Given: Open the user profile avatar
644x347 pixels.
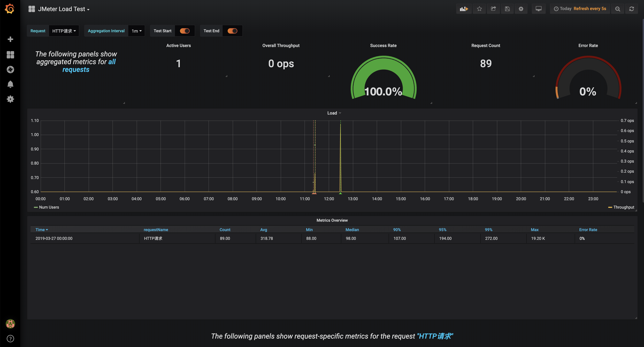Looking at the screenshot, I should pos(10,324).
